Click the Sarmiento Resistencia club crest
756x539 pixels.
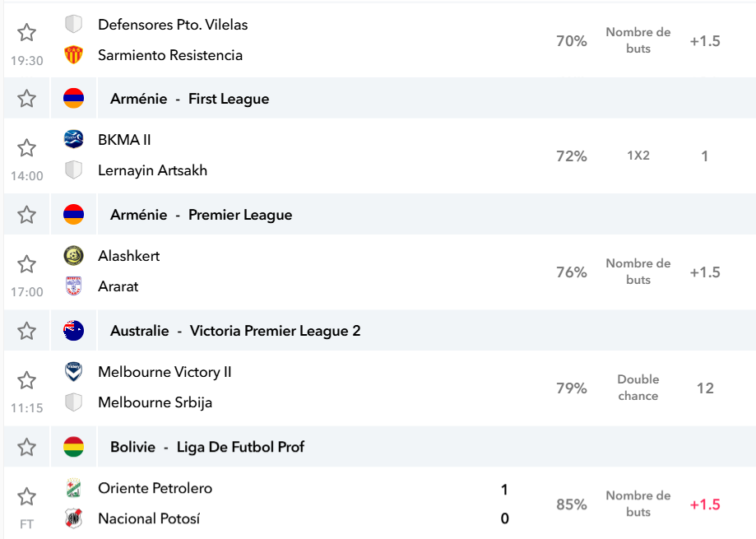pyautogui.click(x=73, y=55)
